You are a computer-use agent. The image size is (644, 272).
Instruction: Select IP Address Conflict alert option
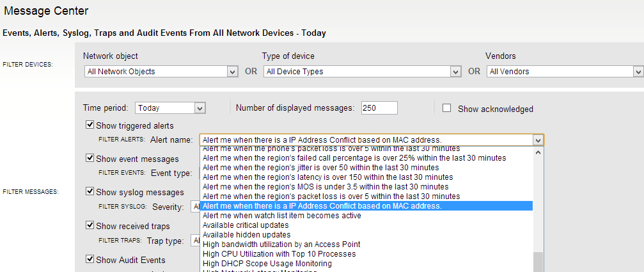tap(366, 206)
